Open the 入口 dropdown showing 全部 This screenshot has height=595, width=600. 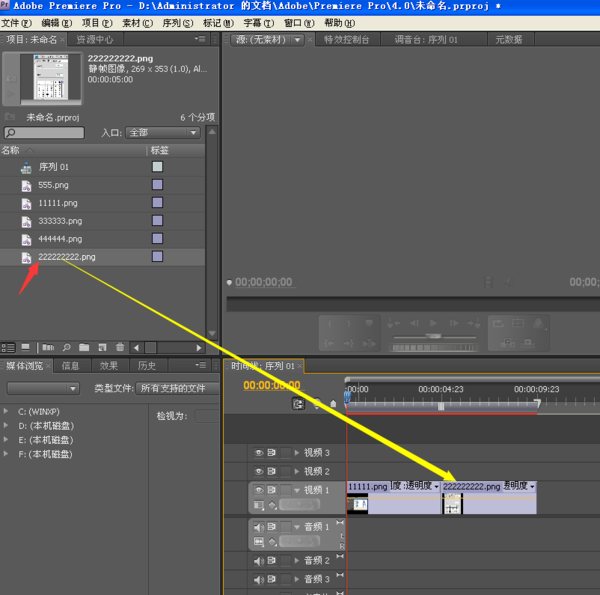(x=162, y=132)
